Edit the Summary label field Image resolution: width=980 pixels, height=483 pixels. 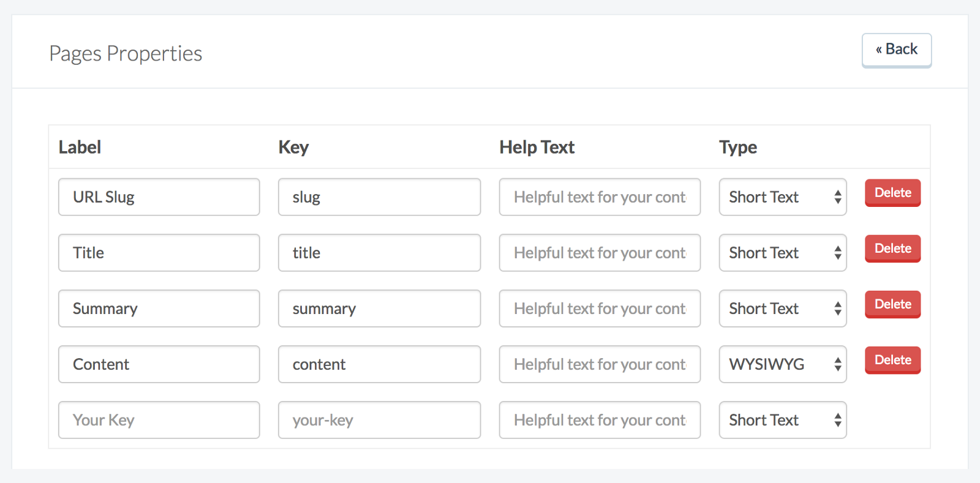click(x=159, y=309)
